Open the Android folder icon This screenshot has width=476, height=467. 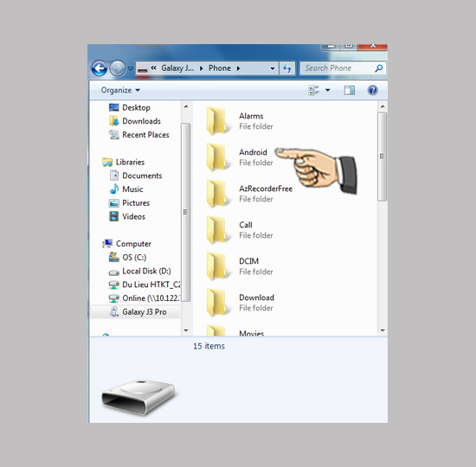pos(216,157)
